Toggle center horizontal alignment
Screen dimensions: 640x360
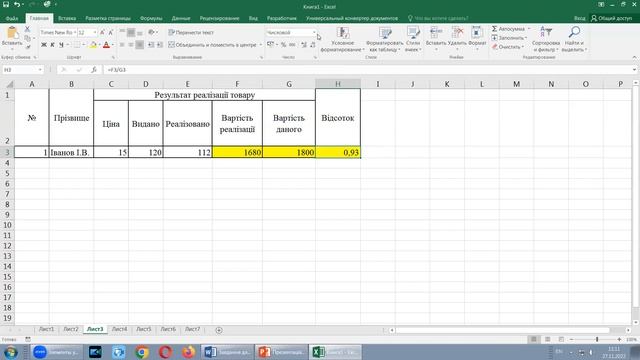point(131,45)
